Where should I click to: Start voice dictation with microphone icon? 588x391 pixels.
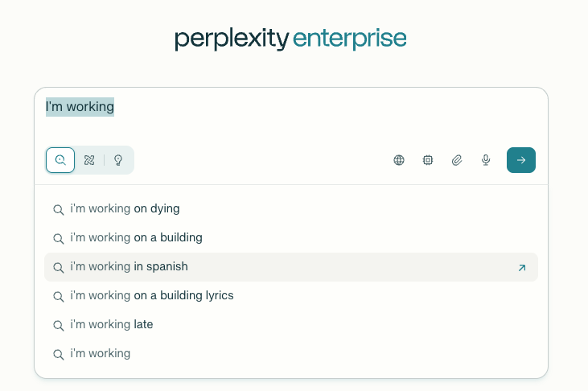[x=486, y=160]
